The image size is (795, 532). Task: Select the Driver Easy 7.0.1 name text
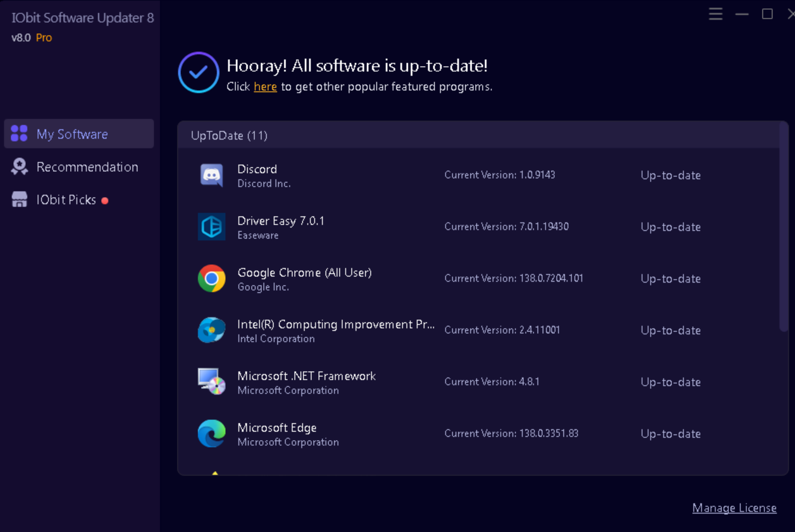point(281,221)
